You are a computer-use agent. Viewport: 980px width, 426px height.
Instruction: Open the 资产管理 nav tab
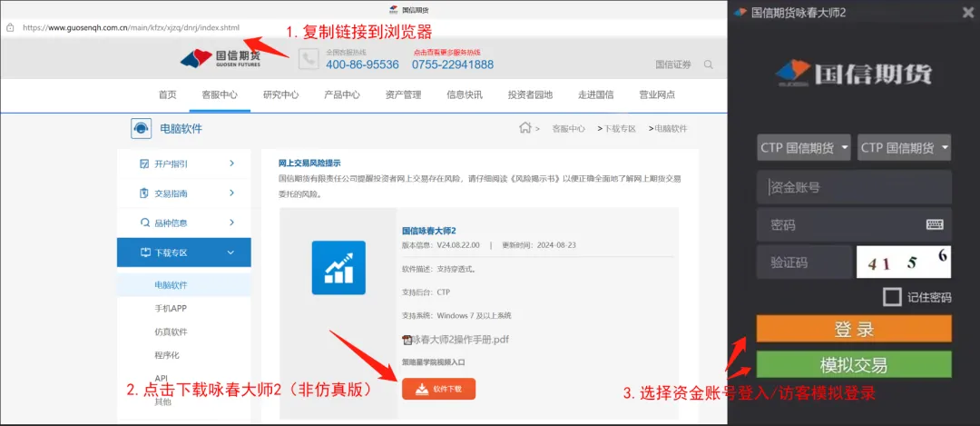coord(403,95)
